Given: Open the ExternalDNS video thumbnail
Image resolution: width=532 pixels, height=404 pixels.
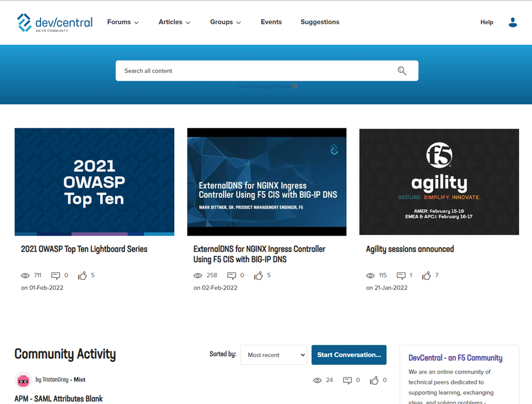Looking at the screenshot, I should click(267, 182).
